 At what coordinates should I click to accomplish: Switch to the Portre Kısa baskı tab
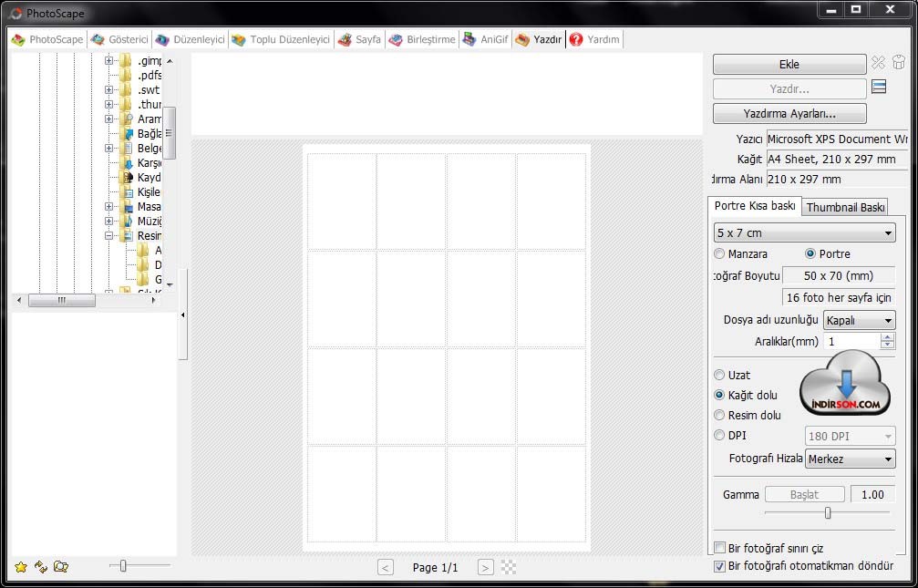(x=755, y=206)
